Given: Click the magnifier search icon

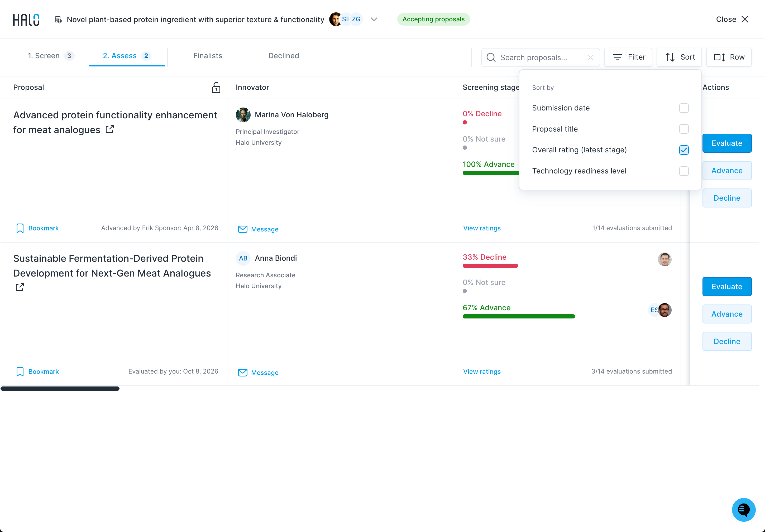Looking at the screenshot, I should [x=491, y=57].
